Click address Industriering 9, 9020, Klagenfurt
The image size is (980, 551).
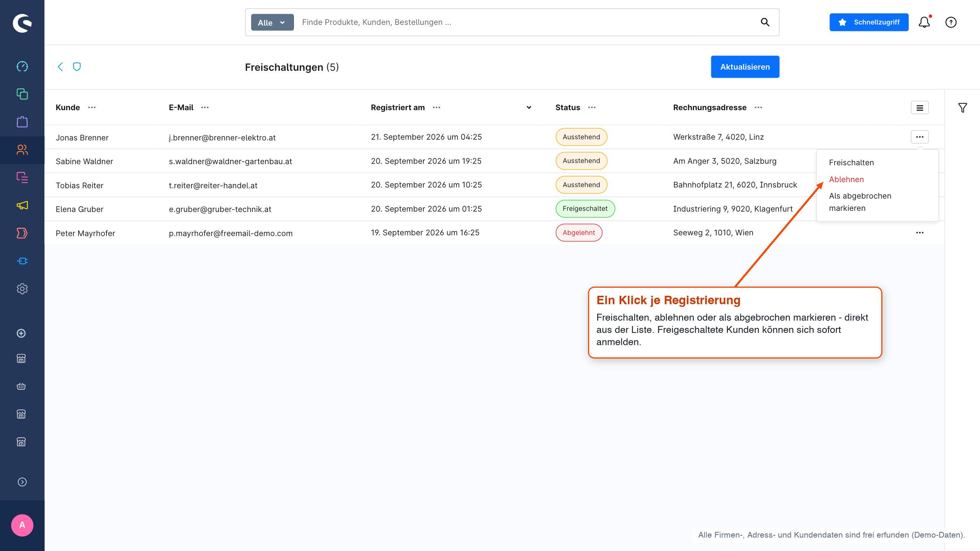(733, 209)
